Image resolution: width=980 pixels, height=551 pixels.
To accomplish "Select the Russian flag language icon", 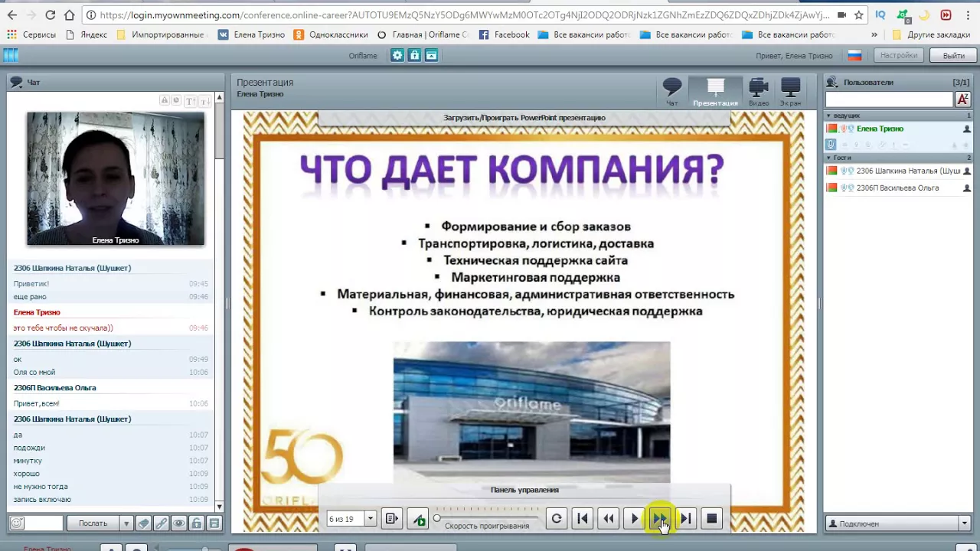I will tap(854, 55).
